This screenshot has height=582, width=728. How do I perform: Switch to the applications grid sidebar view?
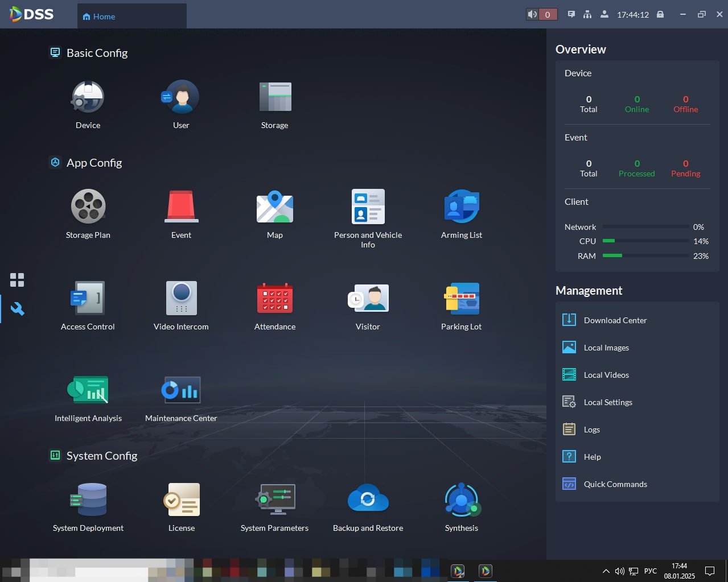click(17, 279)
